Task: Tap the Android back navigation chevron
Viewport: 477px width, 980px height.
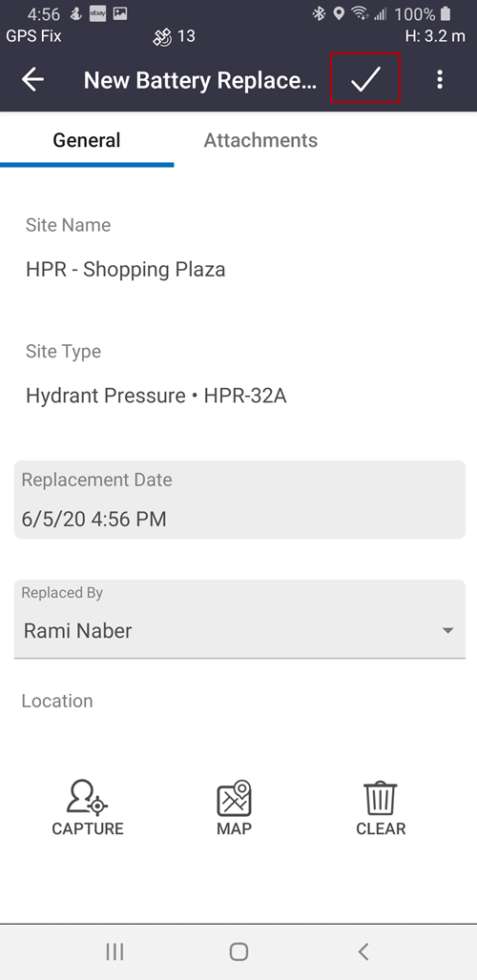Action: click(x=363, y=951)
